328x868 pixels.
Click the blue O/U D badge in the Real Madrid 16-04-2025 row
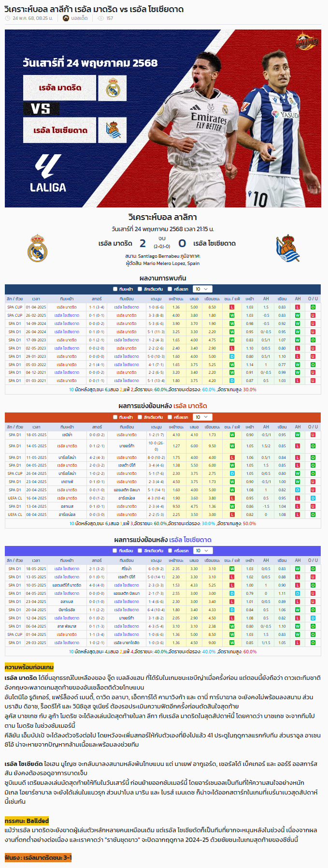[313, 498]
